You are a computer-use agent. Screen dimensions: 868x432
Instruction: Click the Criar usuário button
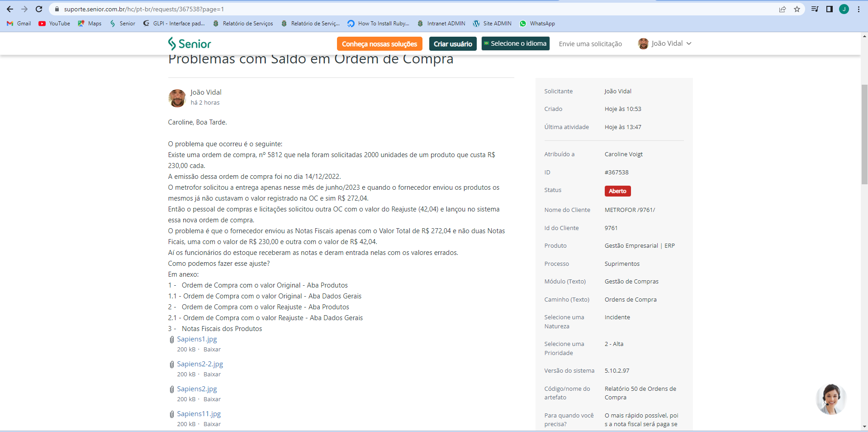coord(453,44)
